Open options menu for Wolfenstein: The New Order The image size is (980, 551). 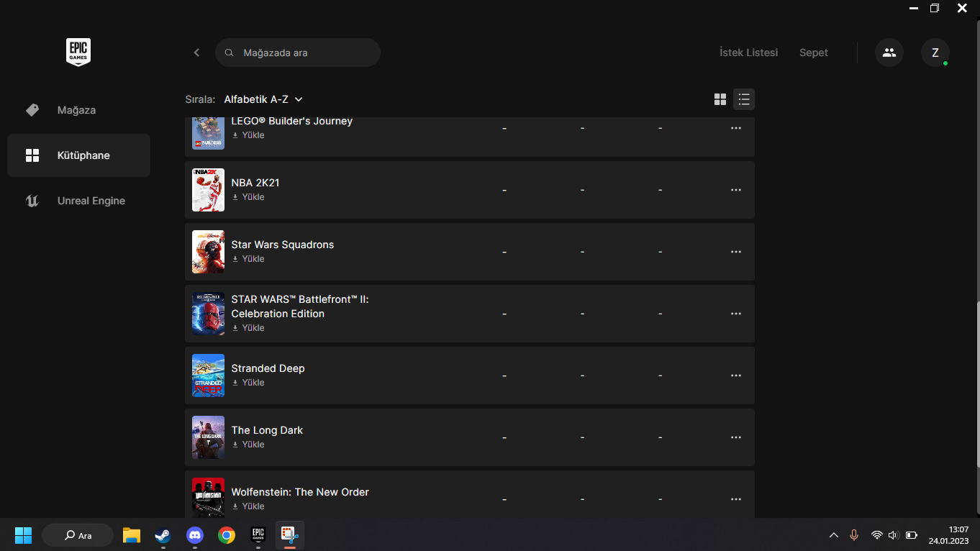pyautogui.click(x=735, y=499)
